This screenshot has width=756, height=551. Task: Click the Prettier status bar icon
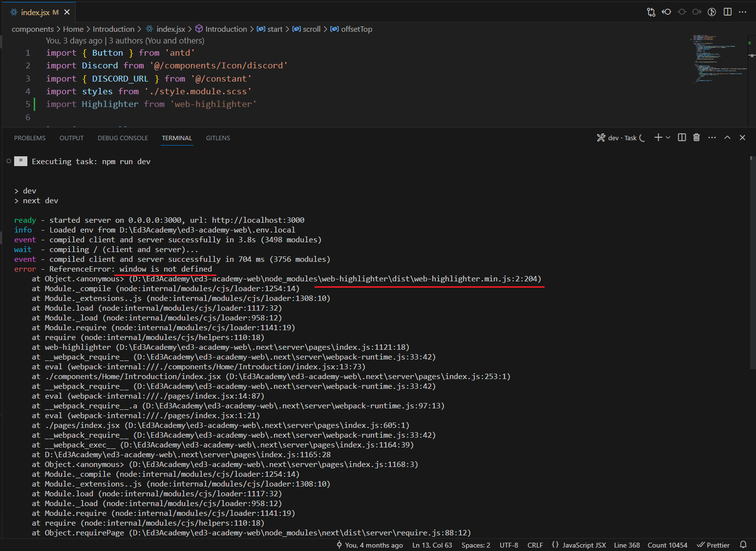[x=713, y=545]
